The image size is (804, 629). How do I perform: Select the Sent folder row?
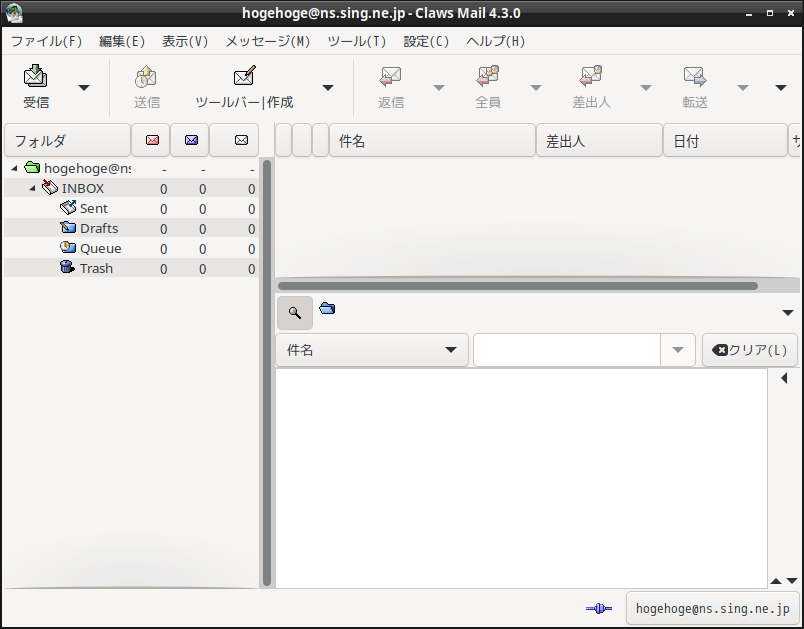[131, 208]
